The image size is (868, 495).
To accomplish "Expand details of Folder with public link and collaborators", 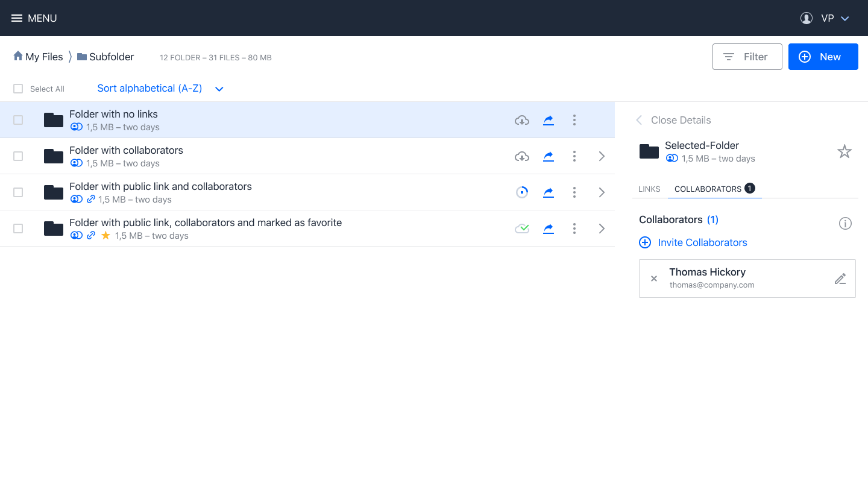I will 602,192.
